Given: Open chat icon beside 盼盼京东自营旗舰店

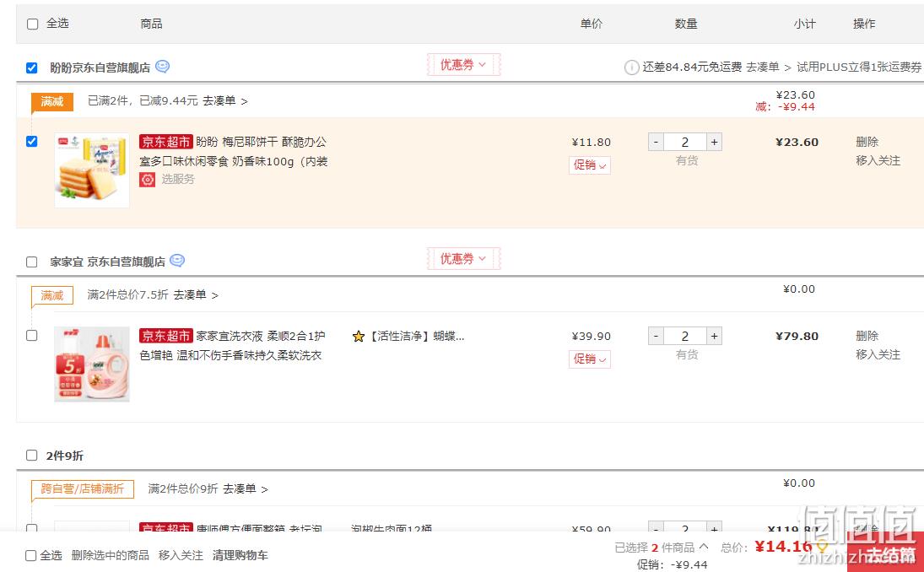Looking at the screenshot, I should (x=163, y=67).
